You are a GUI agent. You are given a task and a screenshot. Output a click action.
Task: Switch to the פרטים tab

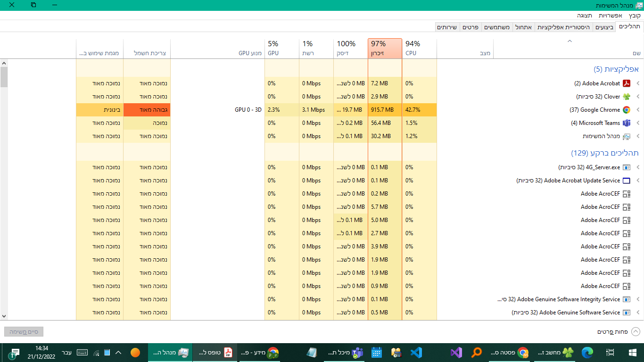pos(471,27)
